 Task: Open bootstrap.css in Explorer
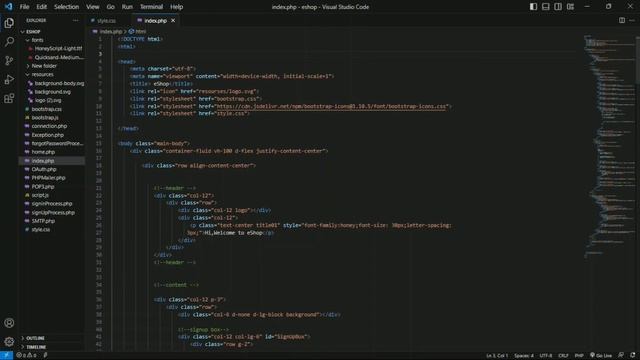click(47, 109)
